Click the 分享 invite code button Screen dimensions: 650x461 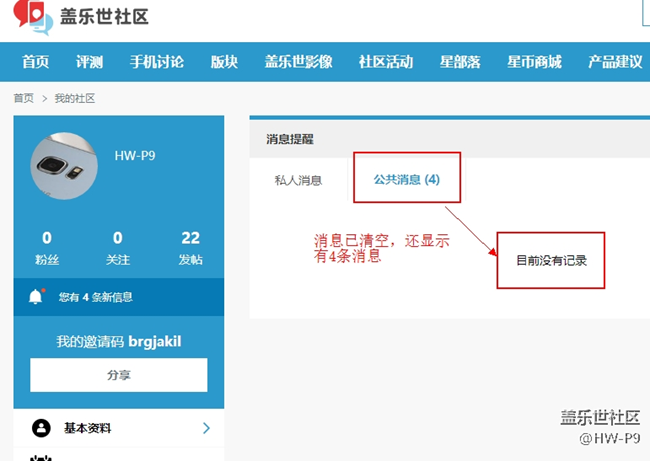coord(119,375)
